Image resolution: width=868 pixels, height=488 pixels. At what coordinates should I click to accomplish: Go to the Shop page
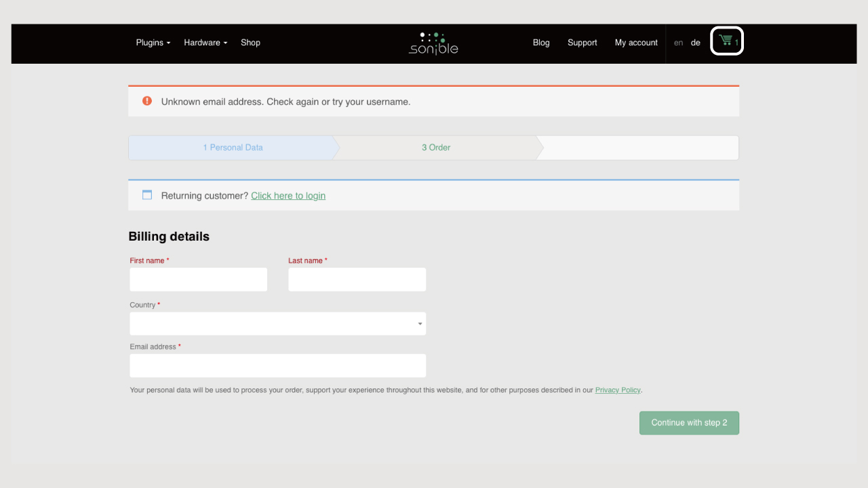pyautogui.click(x=250, y=43)
